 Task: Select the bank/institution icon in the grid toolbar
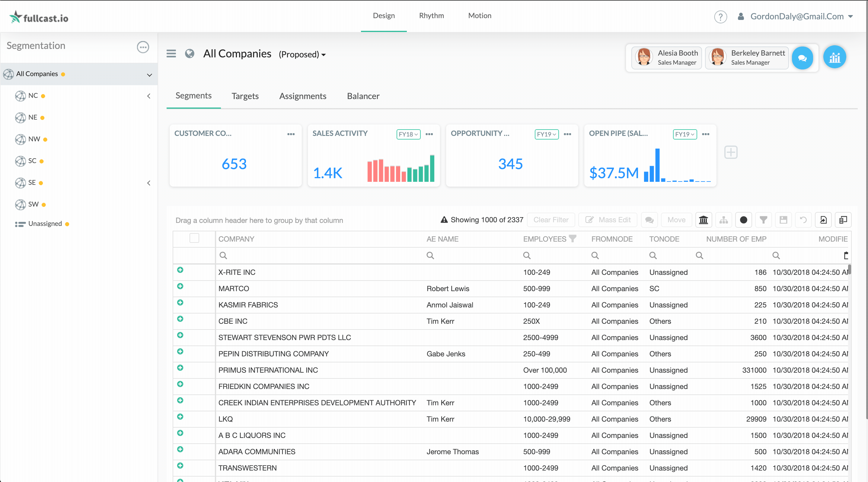pyautogui.click(x=704, y=220)
